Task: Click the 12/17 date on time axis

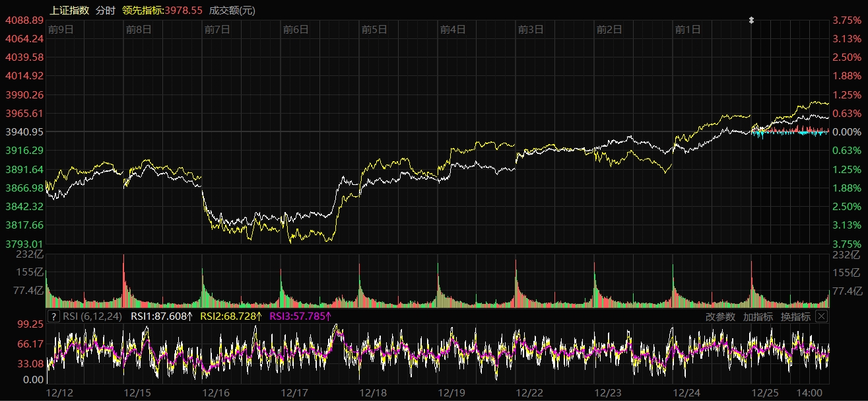Action: pyautogui.click(x=294, y=392)
